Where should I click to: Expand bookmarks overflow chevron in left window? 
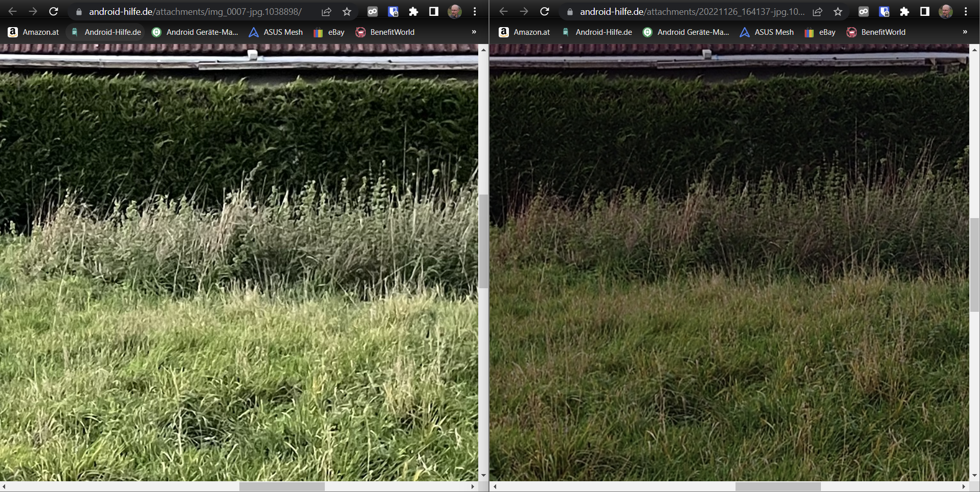tap(474, 32)
